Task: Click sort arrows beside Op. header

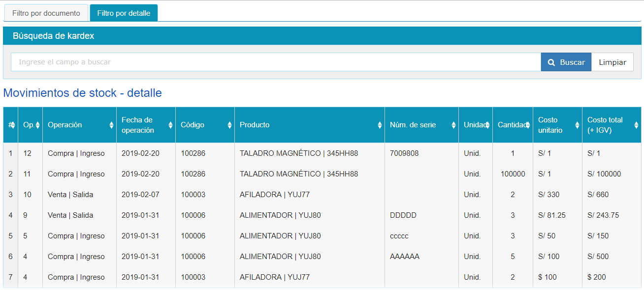Action: [x=37, y=125]
